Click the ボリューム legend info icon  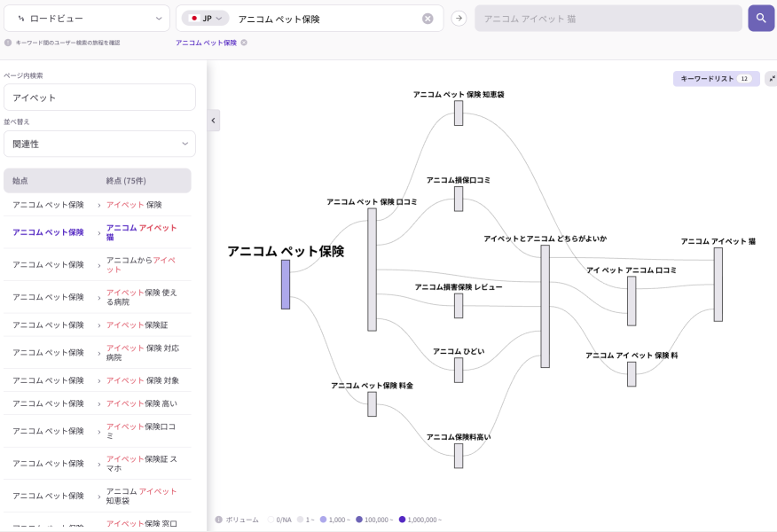[218, 520]
